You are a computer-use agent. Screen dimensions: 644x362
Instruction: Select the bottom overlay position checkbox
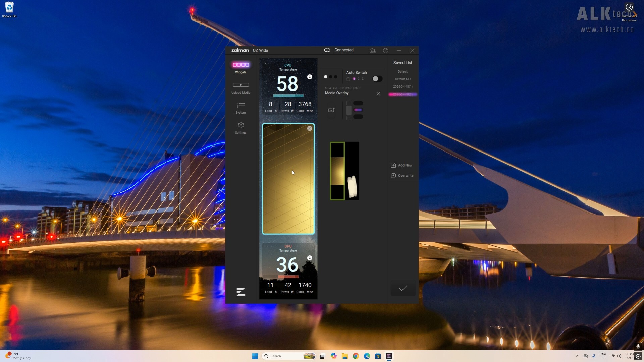(349, 118)
